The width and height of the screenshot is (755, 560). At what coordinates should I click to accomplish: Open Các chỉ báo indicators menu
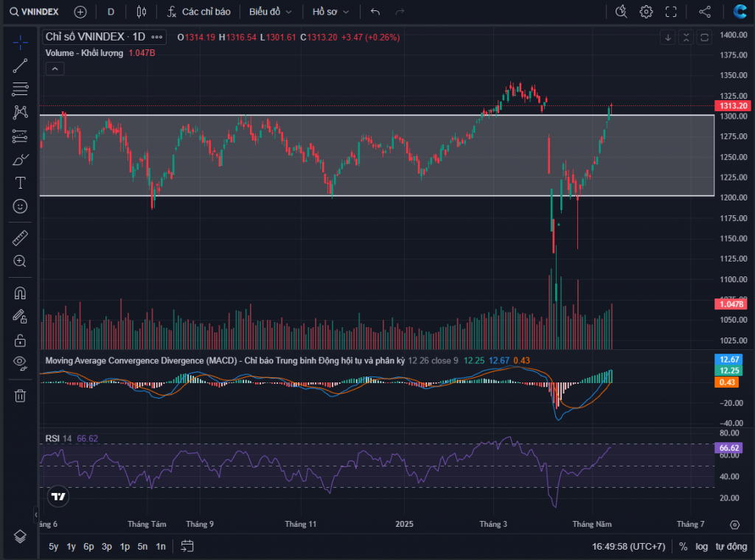pyautogui.click(x=199, y=12)
